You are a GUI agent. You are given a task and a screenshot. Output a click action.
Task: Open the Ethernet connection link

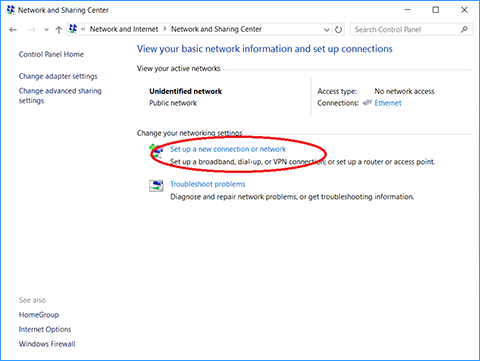[388, 103]
